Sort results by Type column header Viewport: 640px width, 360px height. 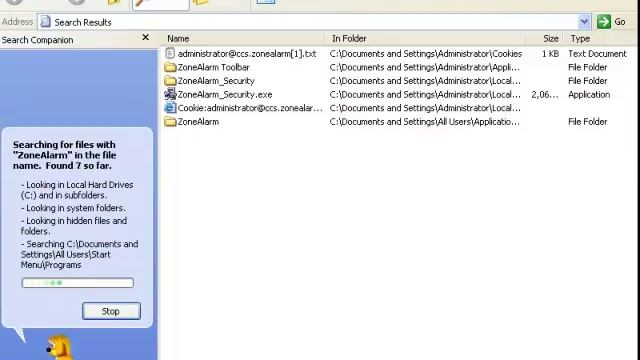click(x=580, y=39)
